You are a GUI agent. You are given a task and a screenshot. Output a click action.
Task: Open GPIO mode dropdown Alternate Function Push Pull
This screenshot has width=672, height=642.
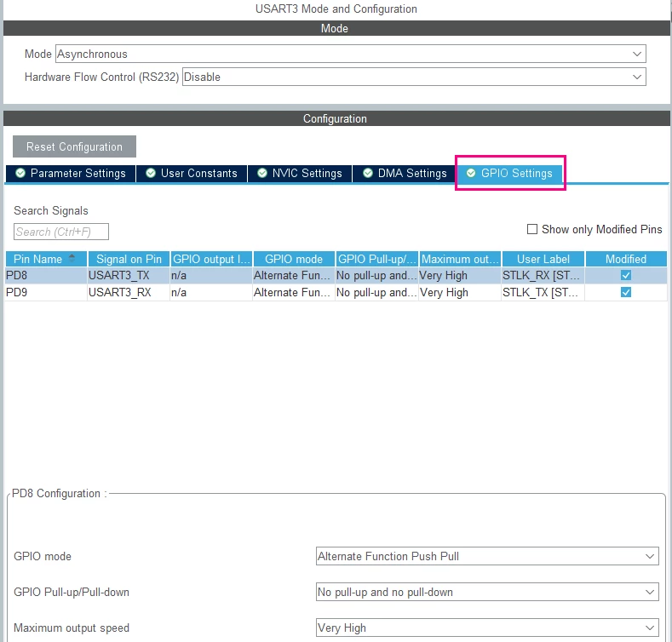click(487, 556)
